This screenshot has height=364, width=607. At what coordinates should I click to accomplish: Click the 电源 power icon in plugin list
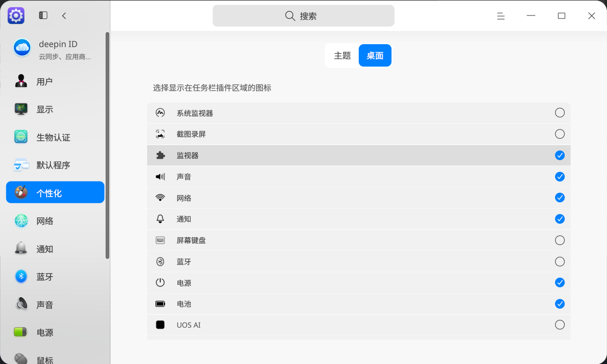160,282
